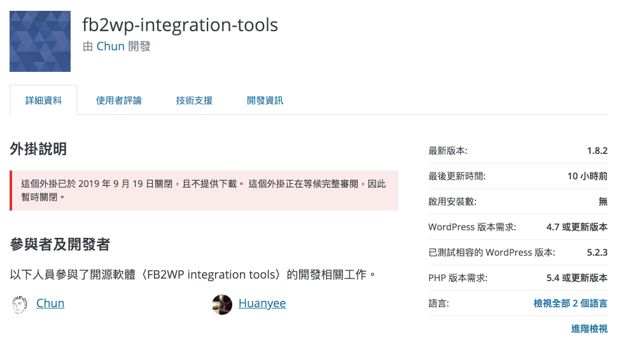644x360 pixels.
Task: Click the version value 1.8.2
Action: click(x=597, y=151)
